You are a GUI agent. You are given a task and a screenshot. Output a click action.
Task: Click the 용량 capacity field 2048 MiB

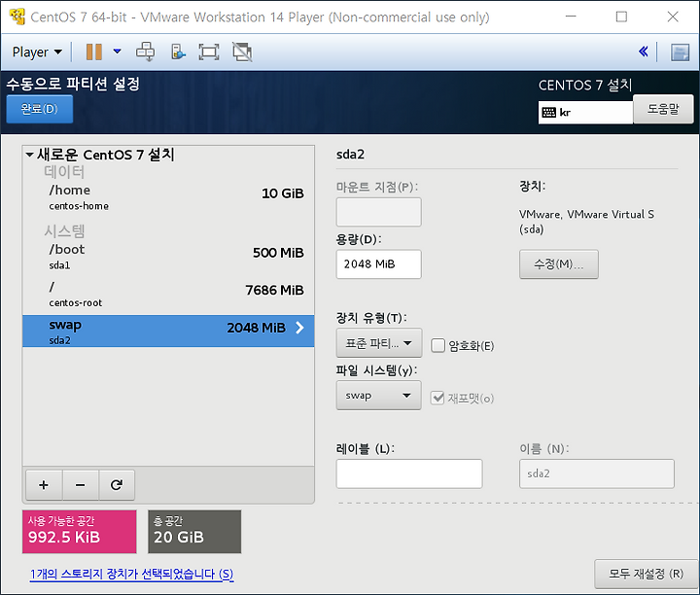point(378,264)
